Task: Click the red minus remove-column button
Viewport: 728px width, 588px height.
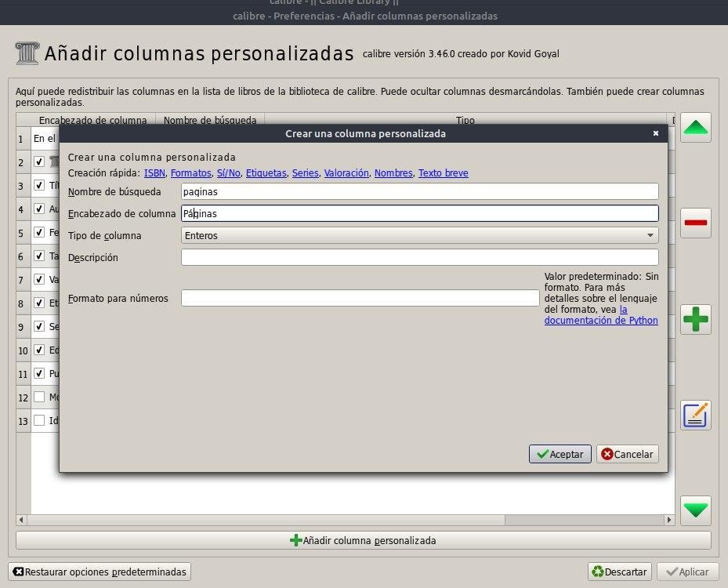Action: [696, 223]
